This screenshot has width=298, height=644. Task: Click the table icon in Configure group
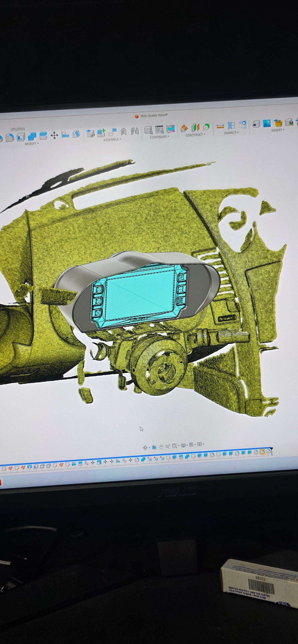159,130
